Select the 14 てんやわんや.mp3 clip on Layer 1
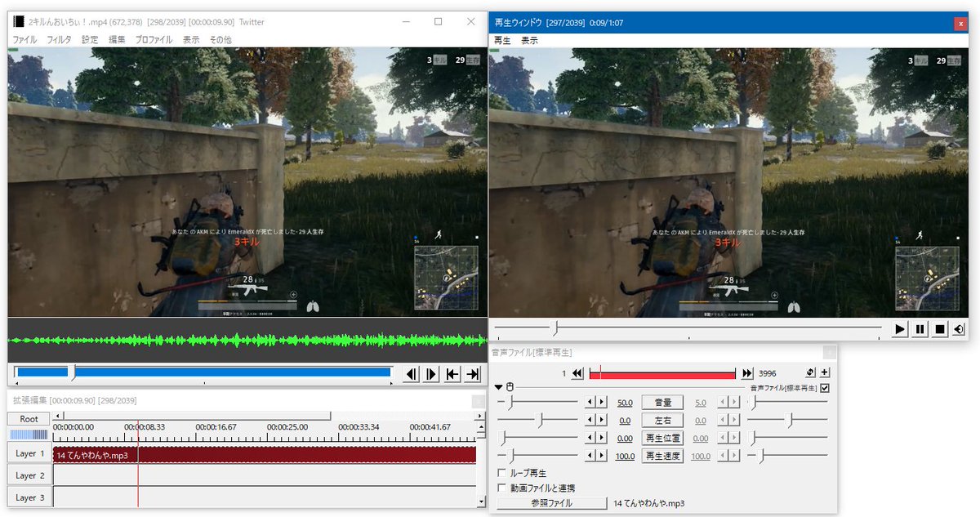The image size is (980, 517). click(x=265, y=454)
